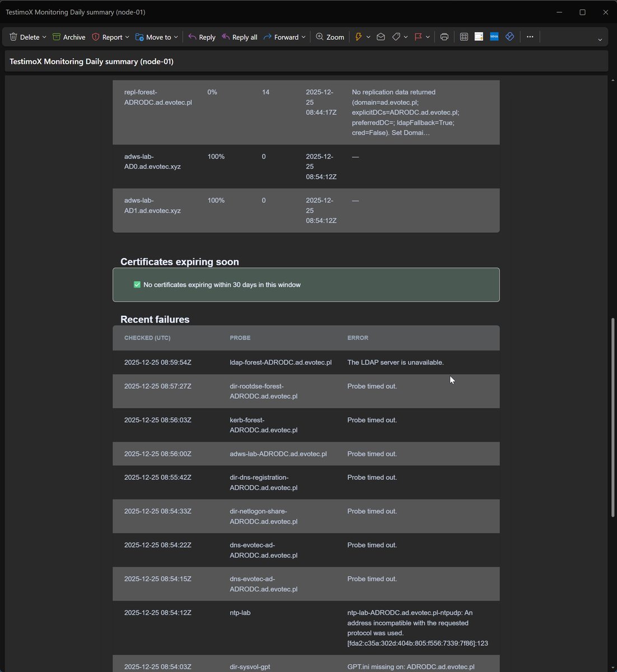This screenshot has width=617, height=672.
Task: Select ldap-forest-ADRODC.ad.evotec.pl probe cell
Action: [281, 362]
